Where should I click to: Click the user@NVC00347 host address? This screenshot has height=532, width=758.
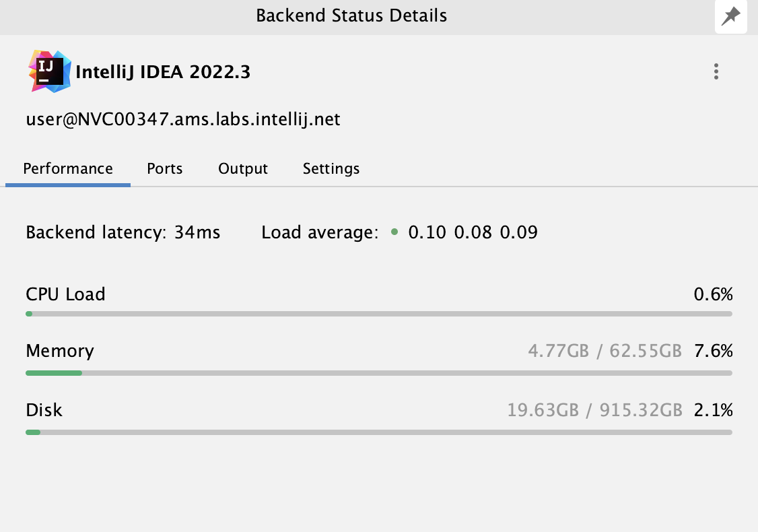(183, 119)
